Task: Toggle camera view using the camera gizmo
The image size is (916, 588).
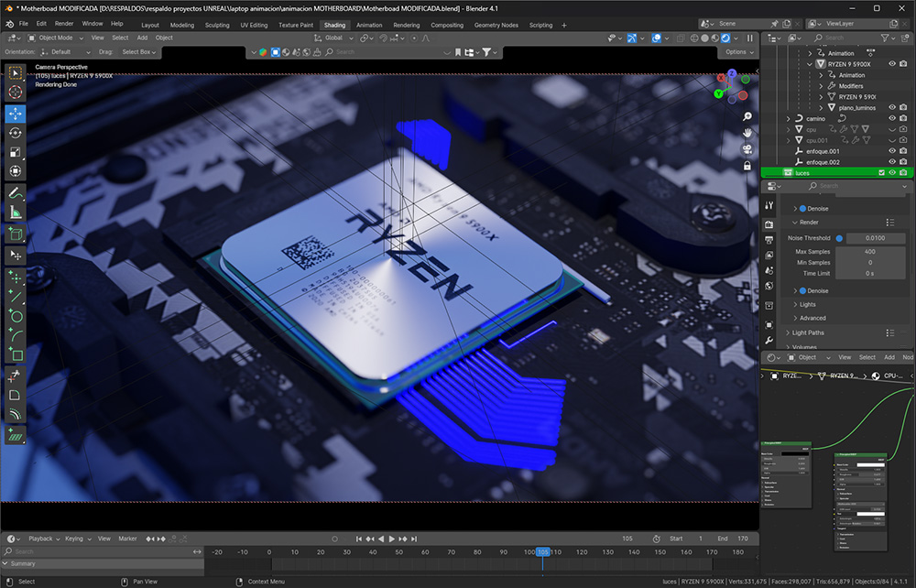Action: (x=747, y=150)
